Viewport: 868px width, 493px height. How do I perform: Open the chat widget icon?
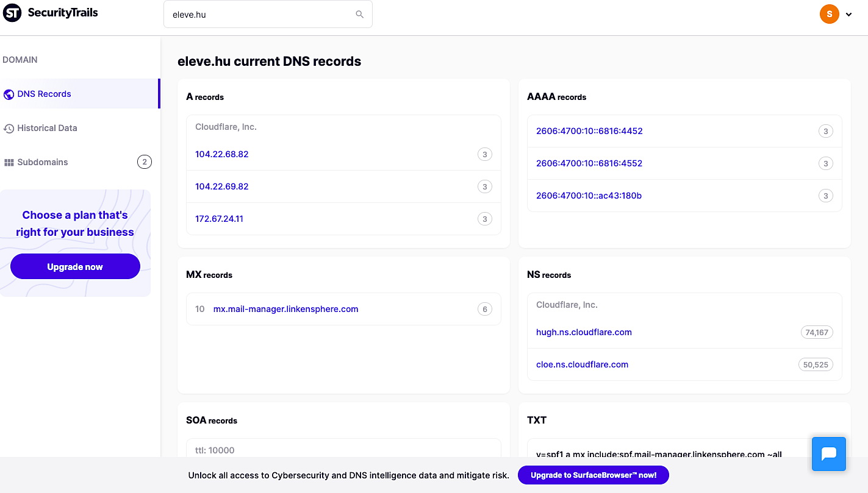pos(829,454)
